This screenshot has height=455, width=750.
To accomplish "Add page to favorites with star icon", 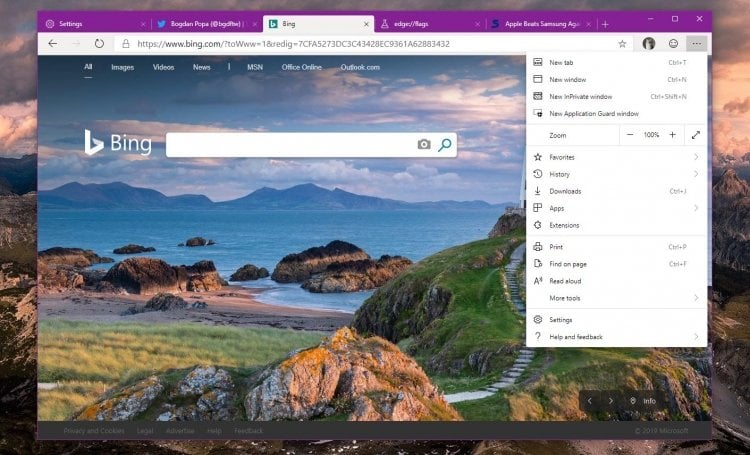I will [x=622, y=44].
